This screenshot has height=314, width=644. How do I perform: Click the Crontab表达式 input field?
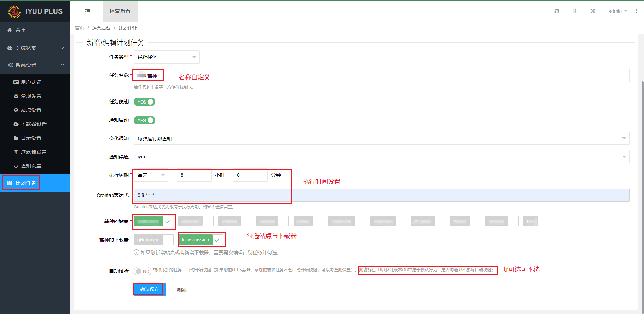click(381, 195)
